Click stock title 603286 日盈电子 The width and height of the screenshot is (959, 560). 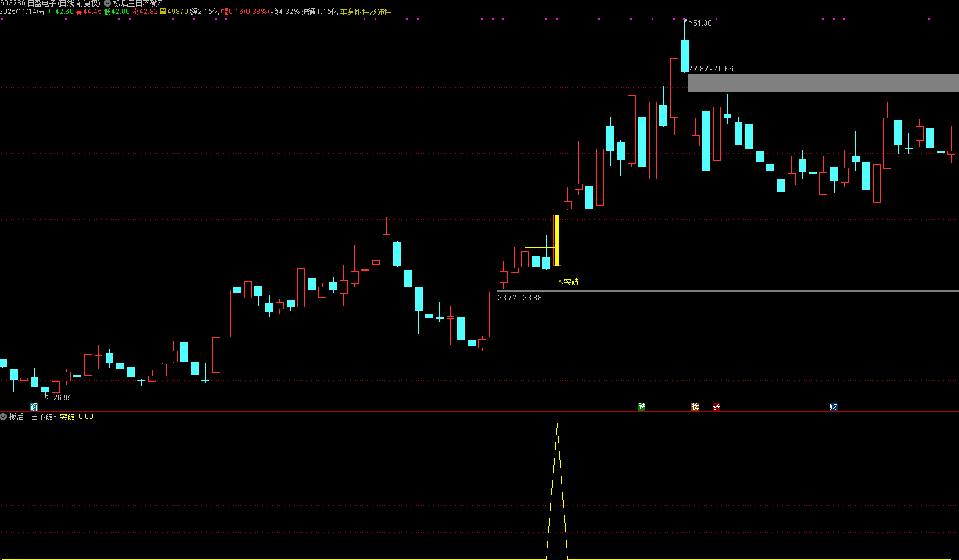point(28,4)
